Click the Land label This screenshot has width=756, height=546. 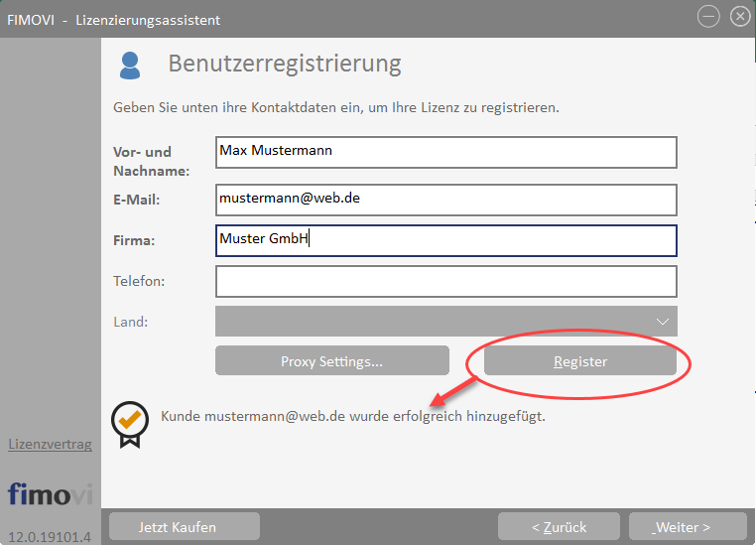131,322
